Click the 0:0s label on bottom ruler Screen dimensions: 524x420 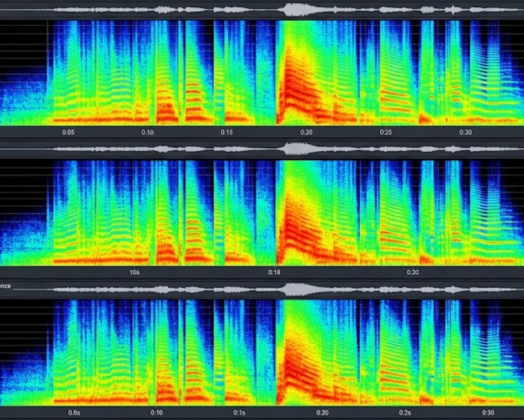[74, 413]
